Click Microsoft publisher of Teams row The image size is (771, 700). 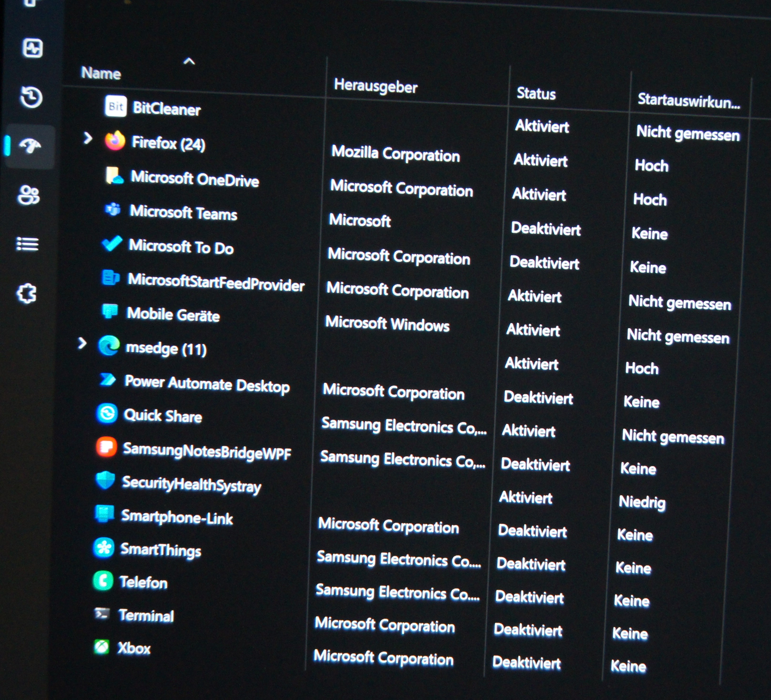[360, 220]
